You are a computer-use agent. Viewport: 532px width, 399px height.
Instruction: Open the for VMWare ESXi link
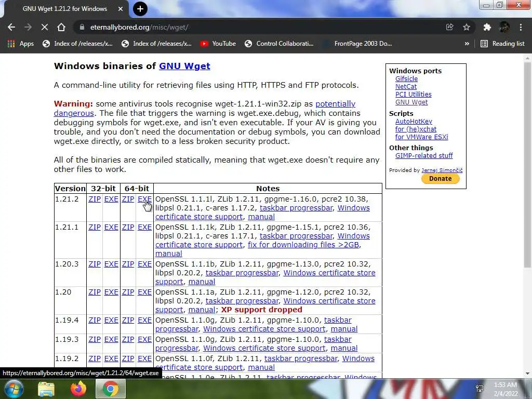421,137
